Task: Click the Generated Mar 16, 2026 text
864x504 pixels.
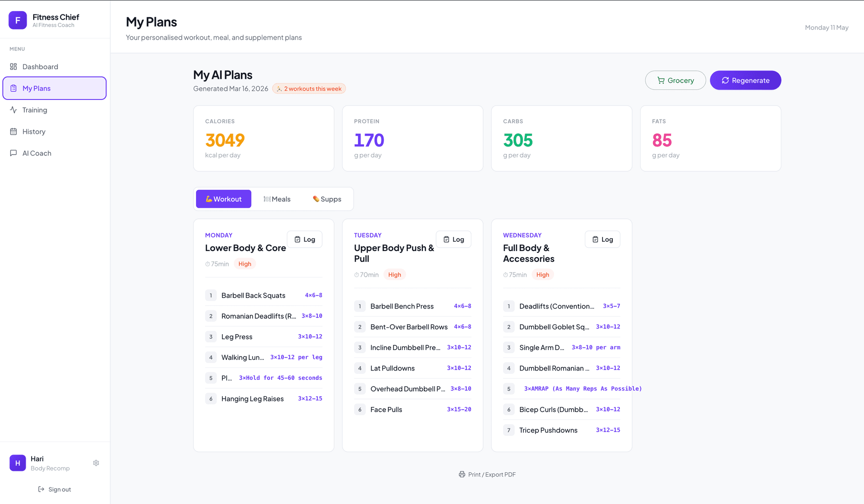Action: tap(231, 89)
